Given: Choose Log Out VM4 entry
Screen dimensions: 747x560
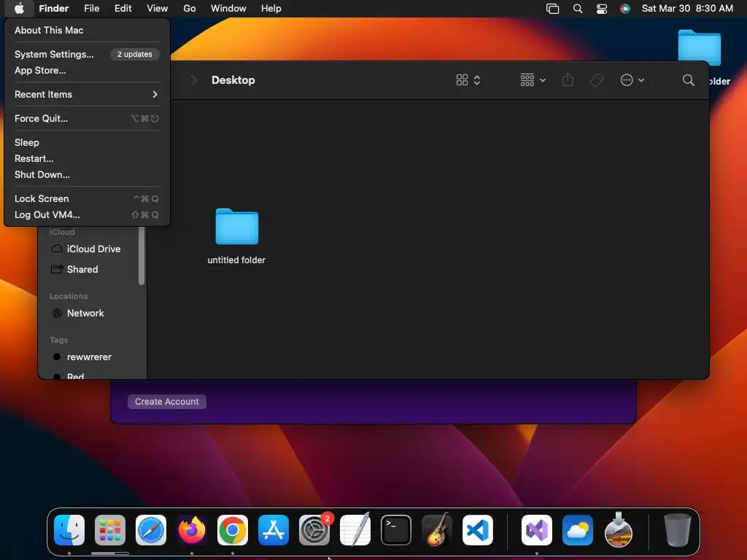Looking at the screenshot, I should click(87, 215).
